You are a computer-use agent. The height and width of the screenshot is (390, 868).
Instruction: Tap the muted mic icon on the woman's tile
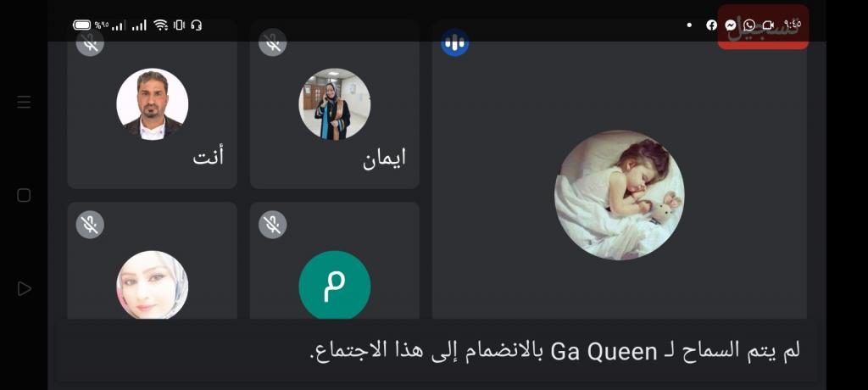90,225
